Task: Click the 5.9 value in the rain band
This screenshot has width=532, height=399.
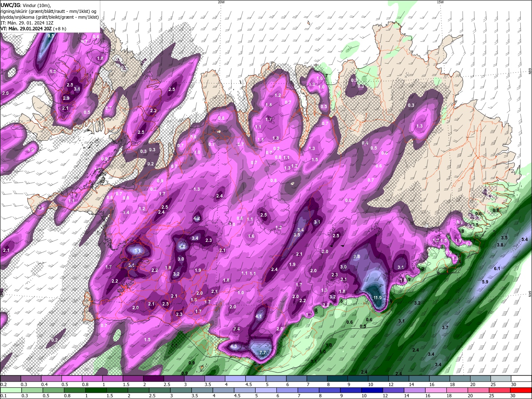Action: coord(485,282)
